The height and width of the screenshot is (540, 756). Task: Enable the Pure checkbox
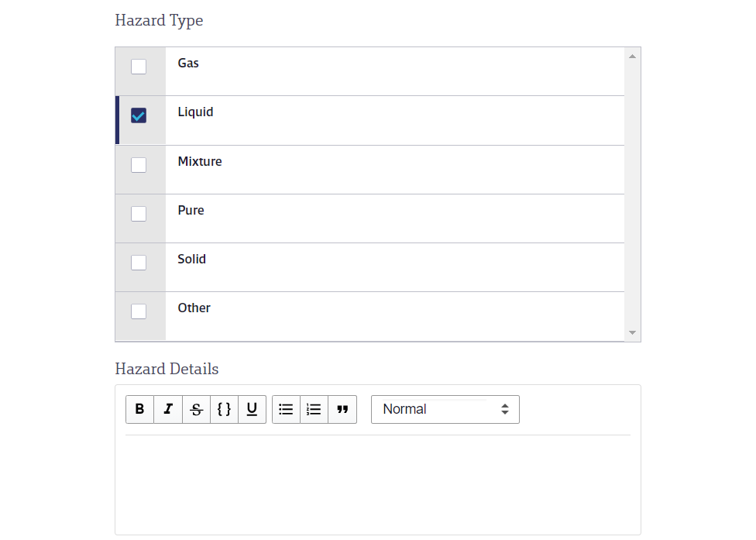[x=139, y=214]
